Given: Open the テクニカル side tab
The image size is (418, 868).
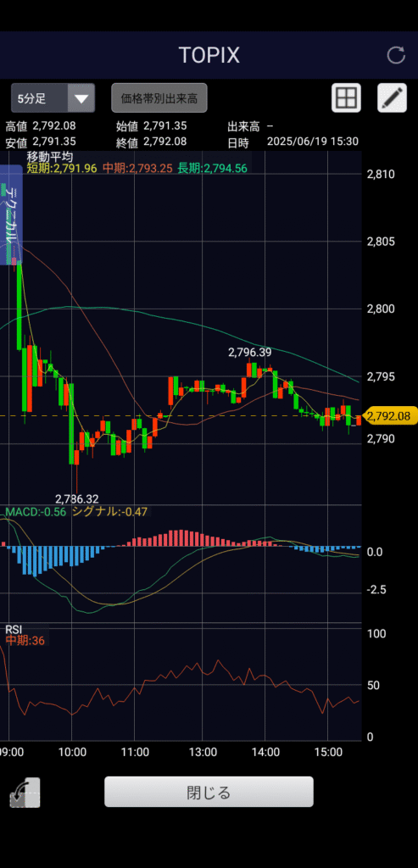Looking at the screenshot, I should (x=11, y=214).
